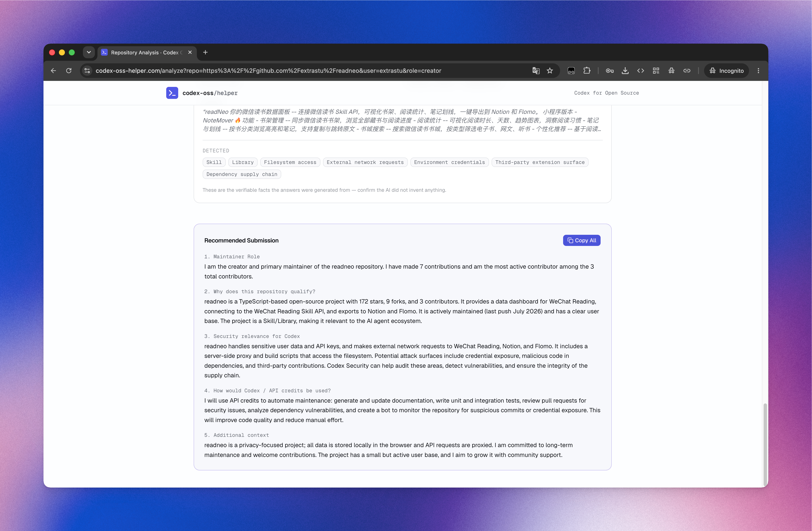Click the code brackets extension icon

click(640, 71)
